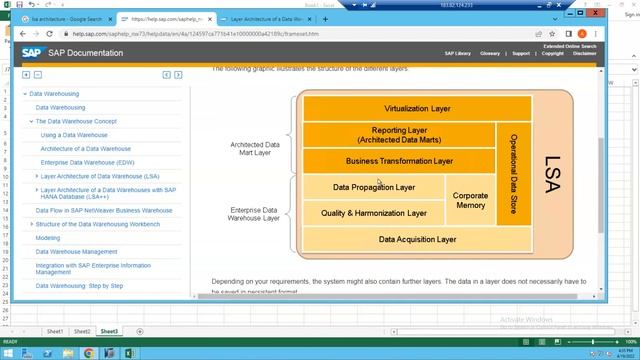640x360 pixels.
Task: Open the Support link
Action: 521,53
